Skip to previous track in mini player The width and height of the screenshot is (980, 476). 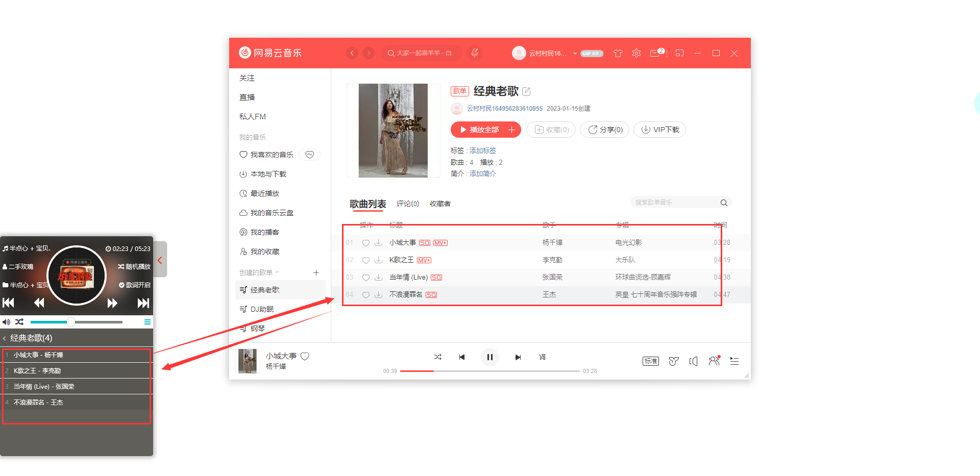coord(8,303)
